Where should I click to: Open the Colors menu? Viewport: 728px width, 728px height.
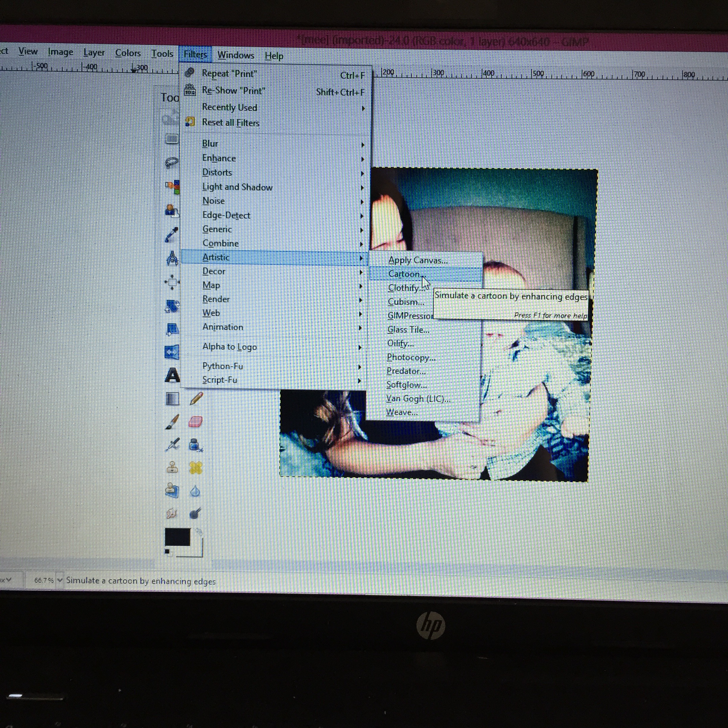click(x=128, y=53)
